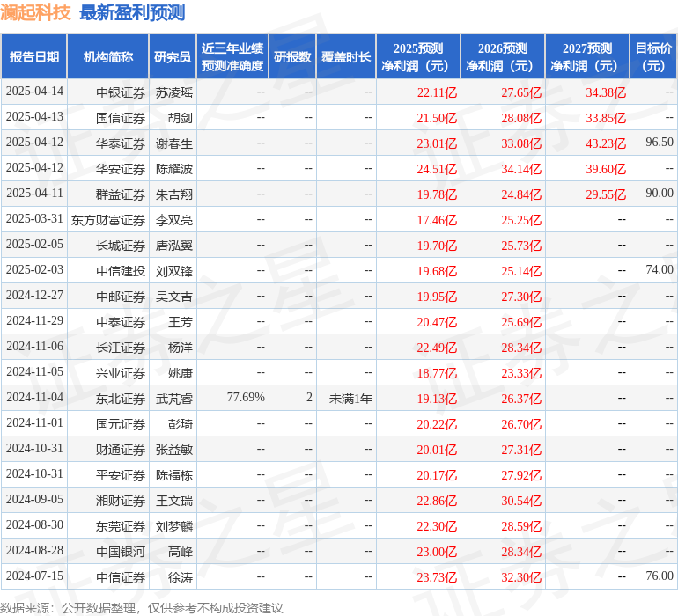Click the 2027预测净利润 column header
678x616 pixels.
pyautogui.click(x=587, y=57)
